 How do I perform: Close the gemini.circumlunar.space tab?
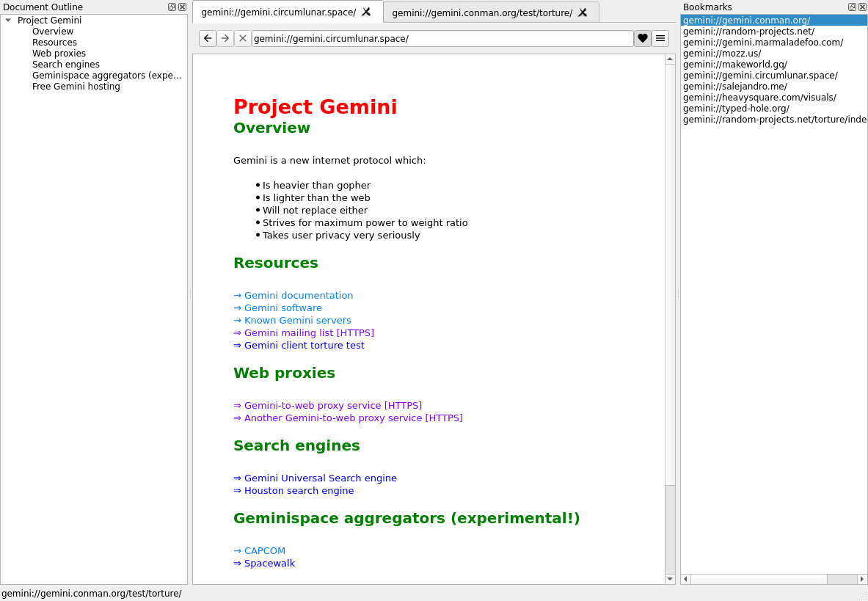pyautogui.click(x=366, y=12)
